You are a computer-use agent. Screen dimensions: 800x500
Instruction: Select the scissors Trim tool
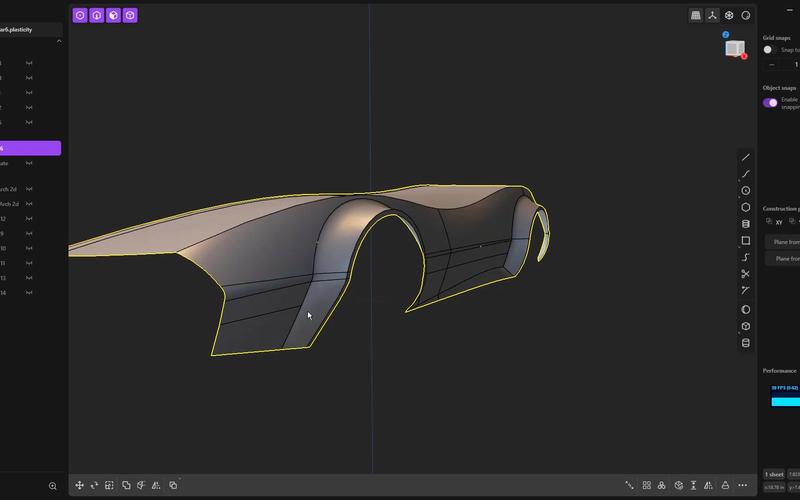pos(745,274)
